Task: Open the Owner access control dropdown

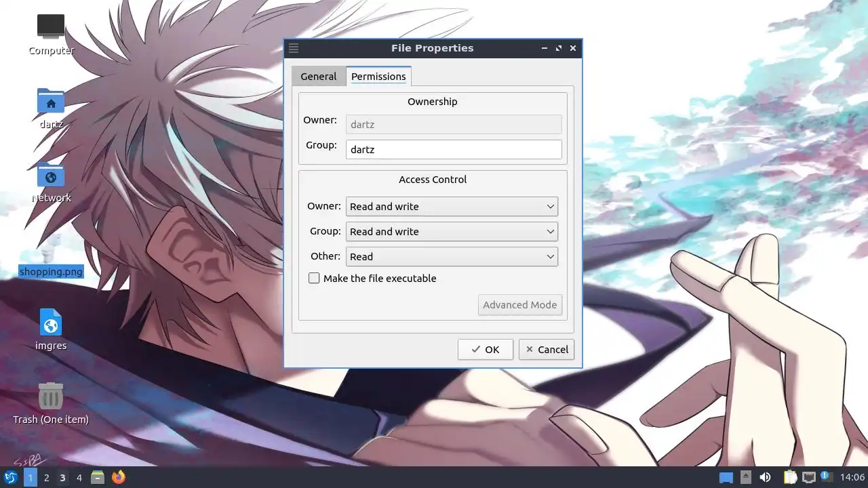Action: click(x=452, y=207)
